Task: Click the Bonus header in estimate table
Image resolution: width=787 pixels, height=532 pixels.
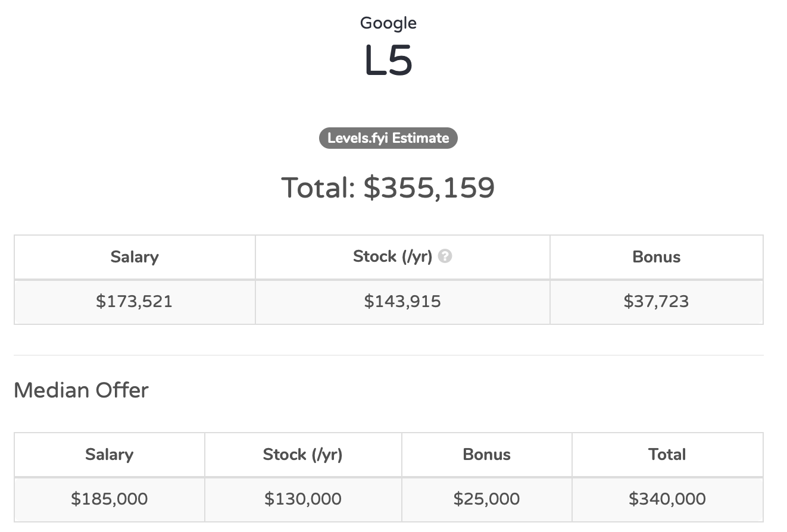Action: coord(656,257)
